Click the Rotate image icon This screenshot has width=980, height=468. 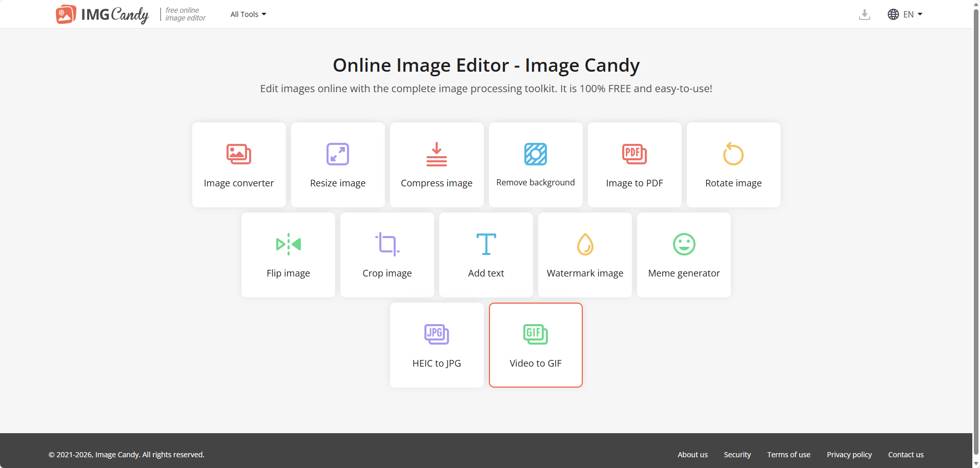coord(733,154)
